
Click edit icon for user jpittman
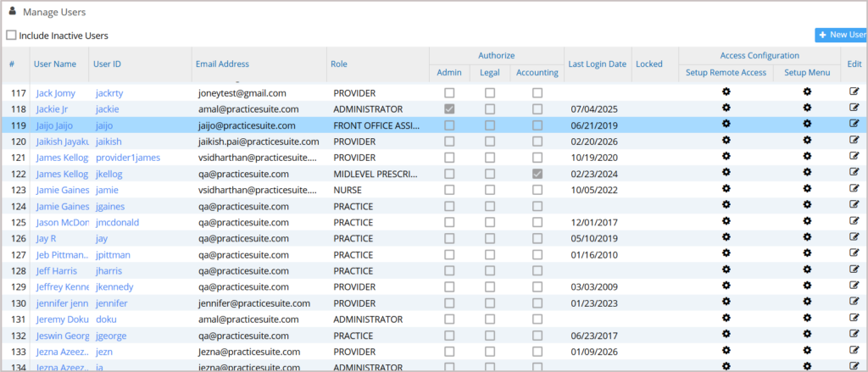tap(854, 254)
